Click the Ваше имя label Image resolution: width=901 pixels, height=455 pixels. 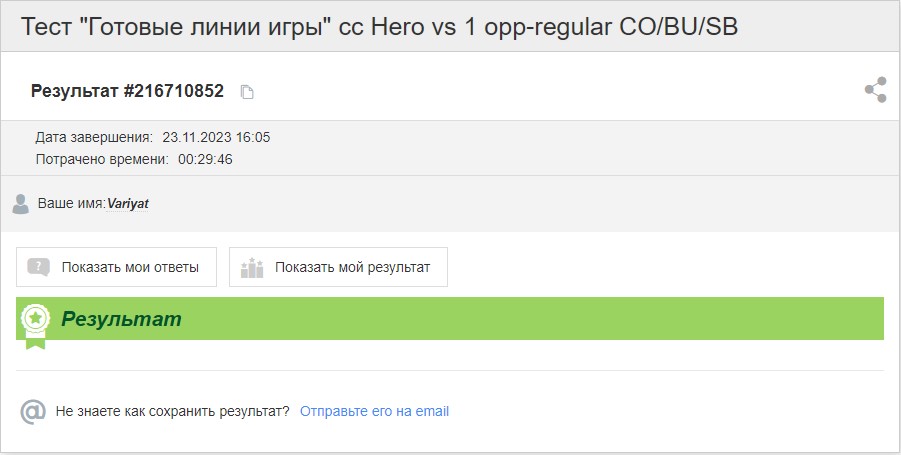[x=72, y=203]
